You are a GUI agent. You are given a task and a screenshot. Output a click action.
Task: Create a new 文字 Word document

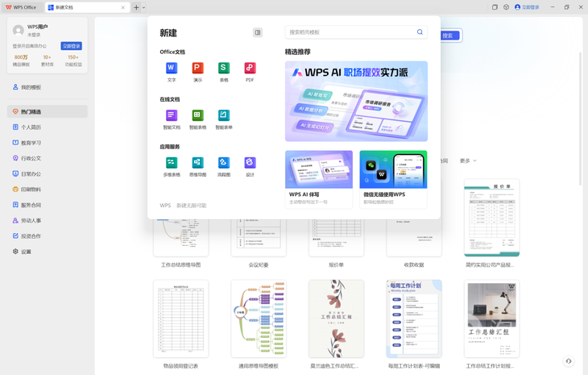[172, 72]
